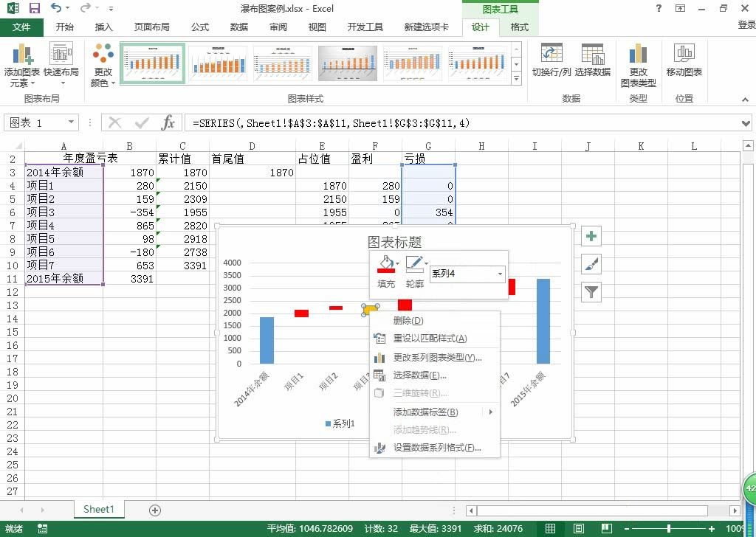
Task: Expand the formula bar
Action: pos(746,123)
